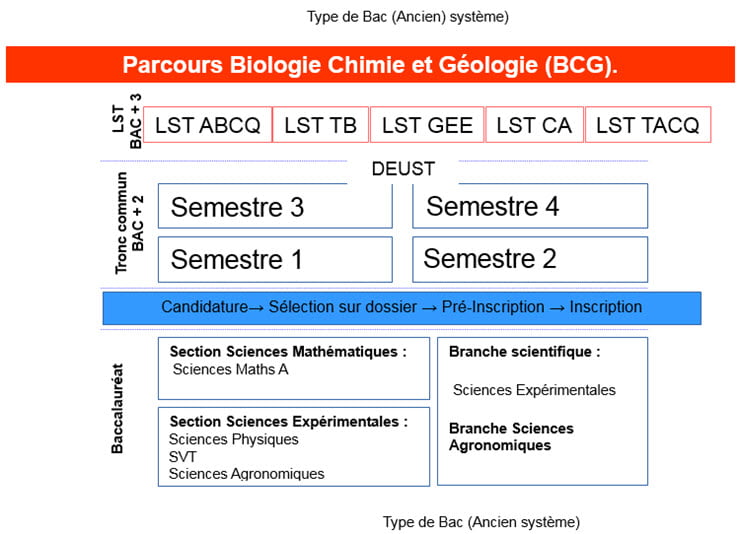Select the Semestre 4 box
Image resolution: width=737 pixels, height=534 pixels.
click(530, 206)
